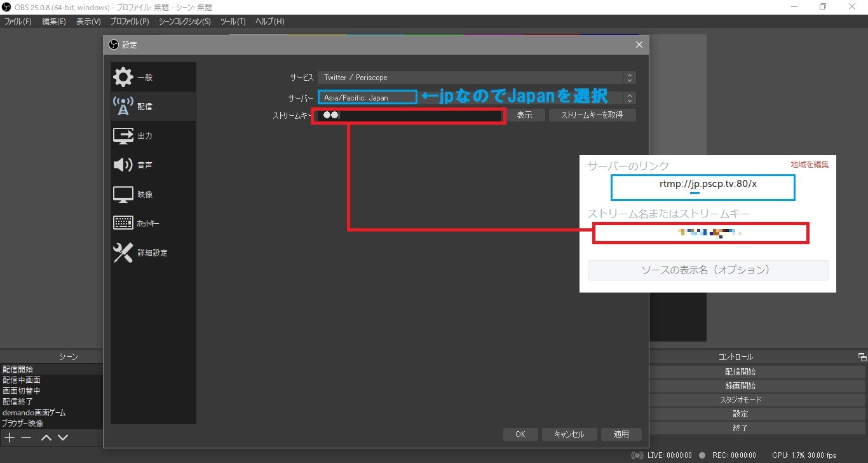Open the ツール(T) menu
Viewport: 868px width, 463px height.
click(x=233, y=22)
